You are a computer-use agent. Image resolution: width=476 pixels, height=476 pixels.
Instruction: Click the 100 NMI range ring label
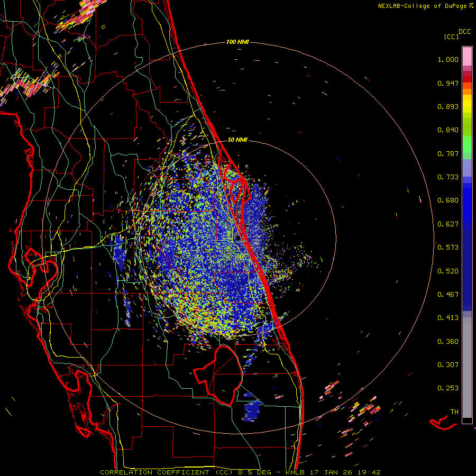click(x=237, y=42)
